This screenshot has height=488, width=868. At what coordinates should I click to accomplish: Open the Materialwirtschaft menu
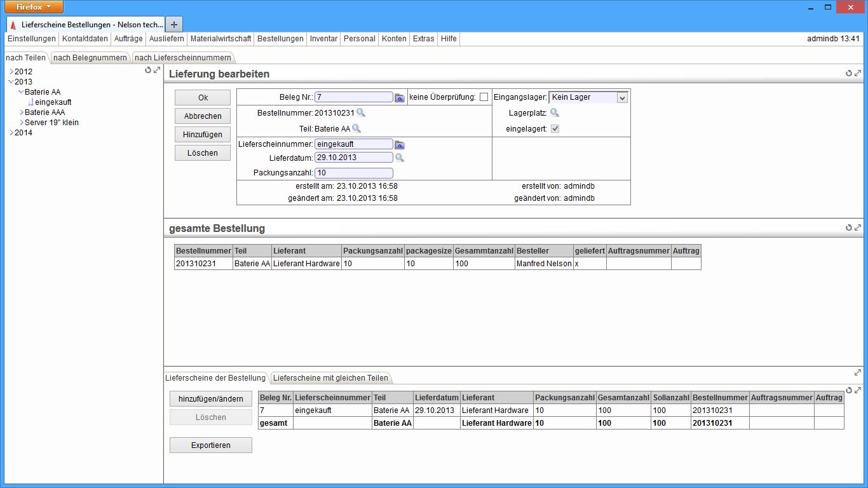(x=220, y=39)
